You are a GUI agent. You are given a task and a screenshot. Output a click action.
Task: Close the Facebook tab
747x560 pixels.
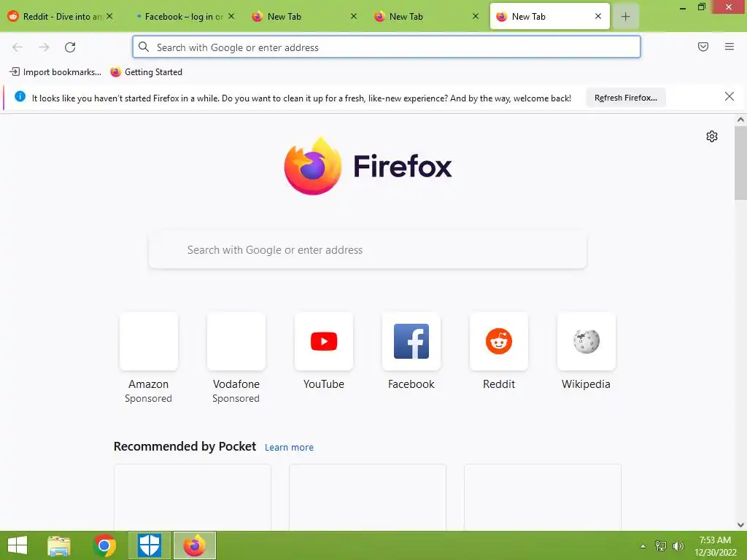tap(231, 16)
